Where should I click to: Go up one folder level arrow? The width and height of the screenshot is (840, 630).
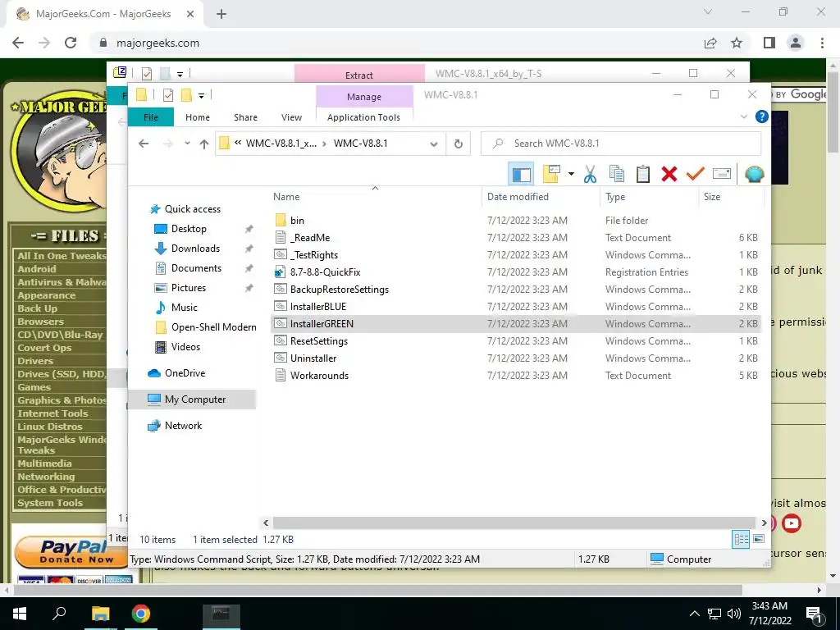pyautogui.click(x=203, y=144)
